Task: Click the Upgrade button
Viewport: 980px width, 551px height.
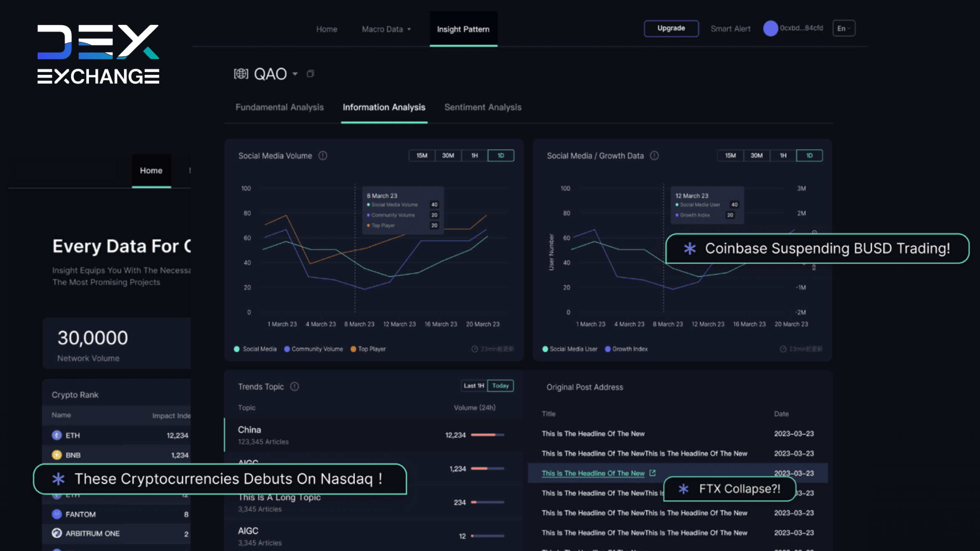Action: (x=671, y=28)
